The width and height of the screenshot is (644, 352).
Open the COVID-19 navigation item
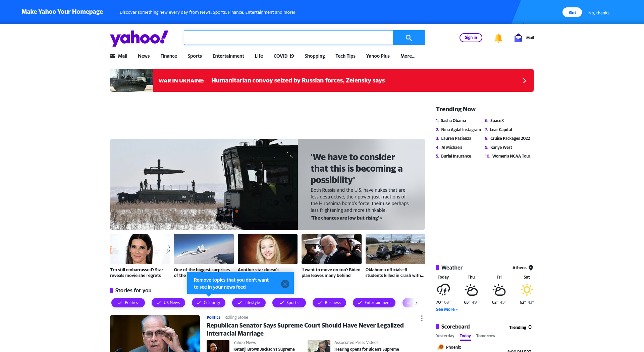284,56
